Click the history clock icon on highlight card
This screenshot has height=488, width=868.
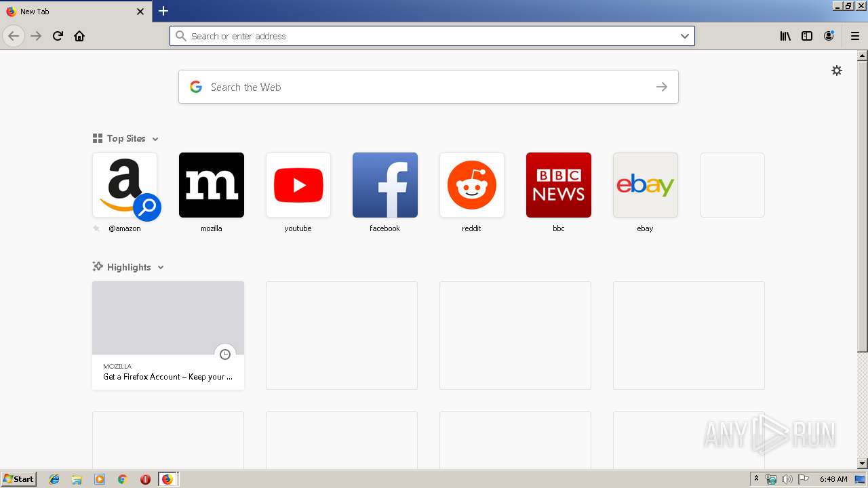click(x=225, y=354)
